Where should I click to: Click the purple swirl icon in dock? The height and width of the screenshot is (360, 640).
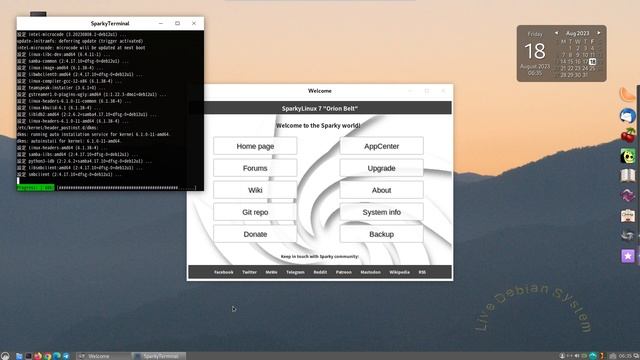[x=628, y=196]
